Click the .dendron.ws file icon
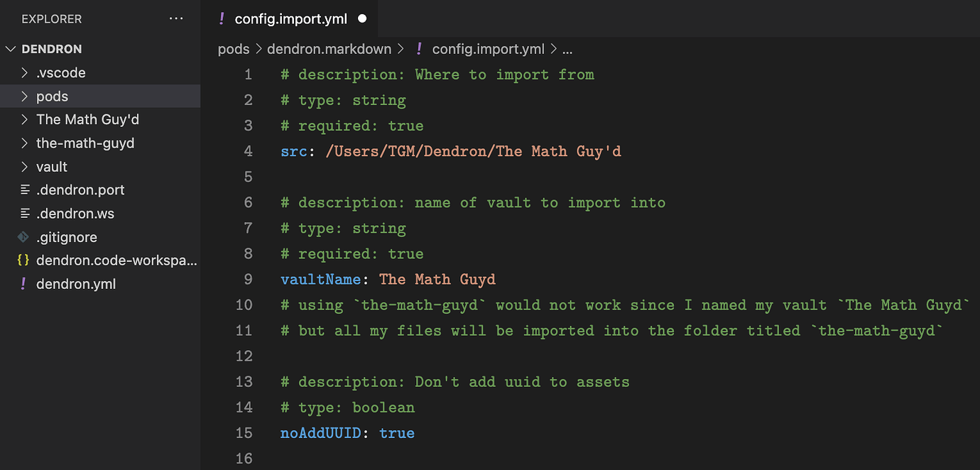The image size is (980, 470). (x=25, y=214)
